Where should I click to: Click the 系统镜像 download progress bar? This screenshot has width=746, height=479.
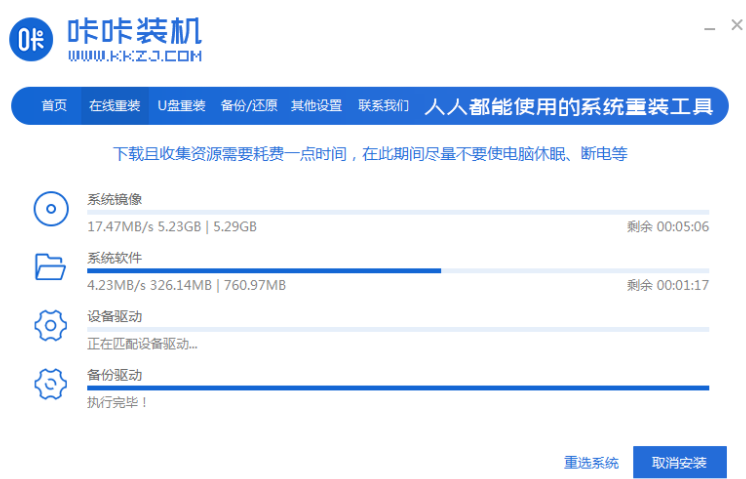point(397,212)
